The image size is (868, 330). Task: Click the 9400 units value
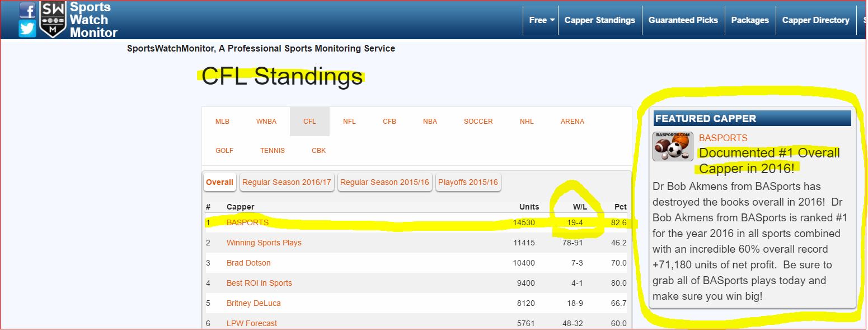[527, 283]
